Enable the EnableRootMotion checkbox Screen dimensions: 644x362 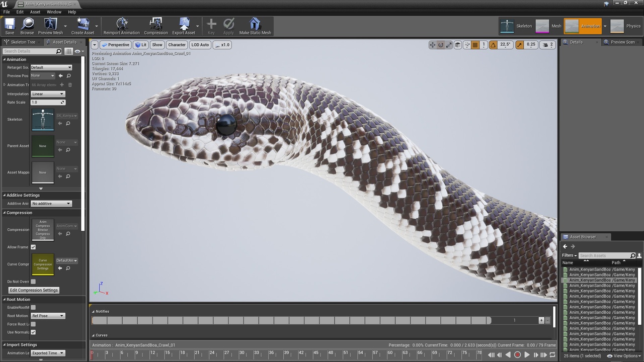(x=33, y=307)
